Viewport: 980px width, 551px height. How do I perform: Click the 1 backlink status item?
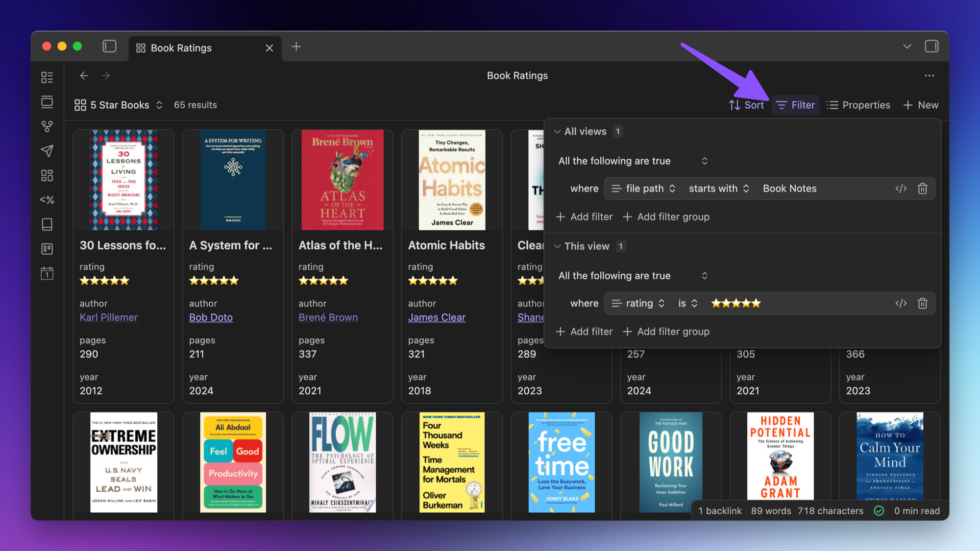[x=720, y=511]
